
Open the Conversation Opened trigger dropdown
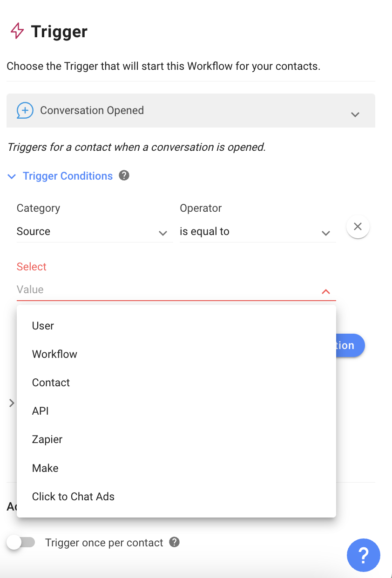point(355,114)
